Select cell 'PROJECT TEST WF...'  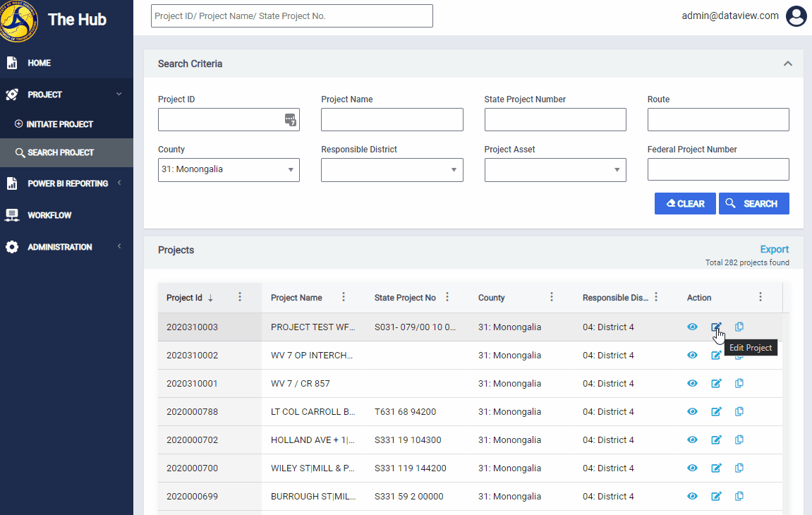313,327
